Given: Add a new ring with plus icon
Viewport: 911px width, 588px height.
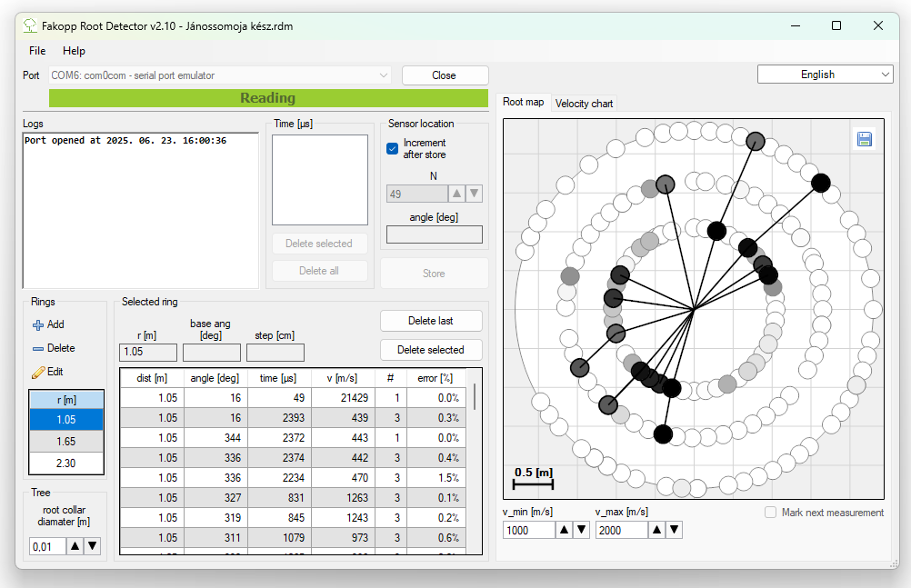Looking at the screenshot, I should 38,324.
